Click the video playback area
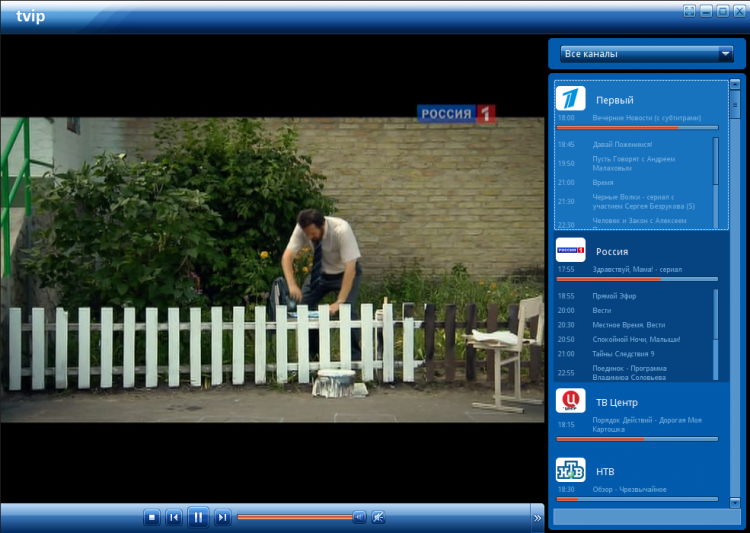Screen dimensions: 750x533 (272, 269)
